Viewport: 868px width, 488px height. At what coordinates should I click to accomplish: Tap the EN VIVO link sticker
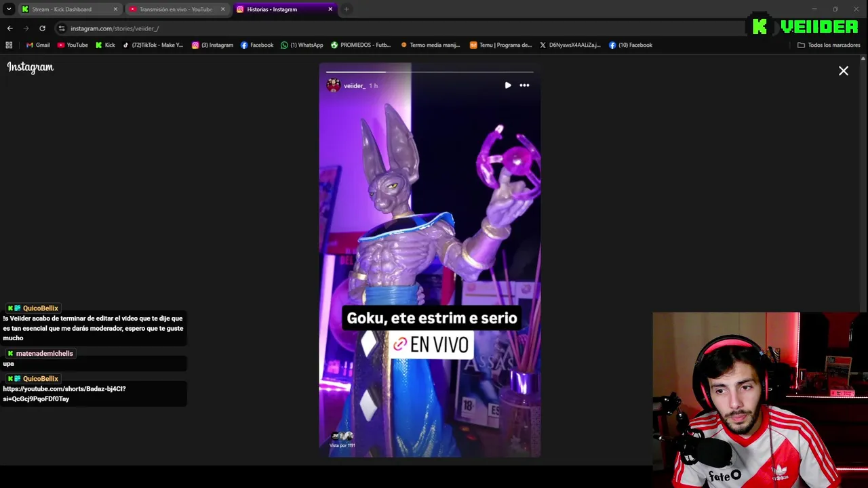[x=431, y=345]
